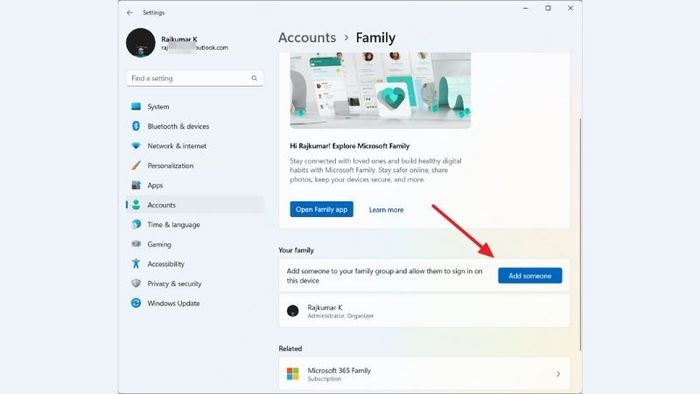
Task: Click the profile name Rajkumar K at top
Action: pyautogui.click(x=179, y=39)
